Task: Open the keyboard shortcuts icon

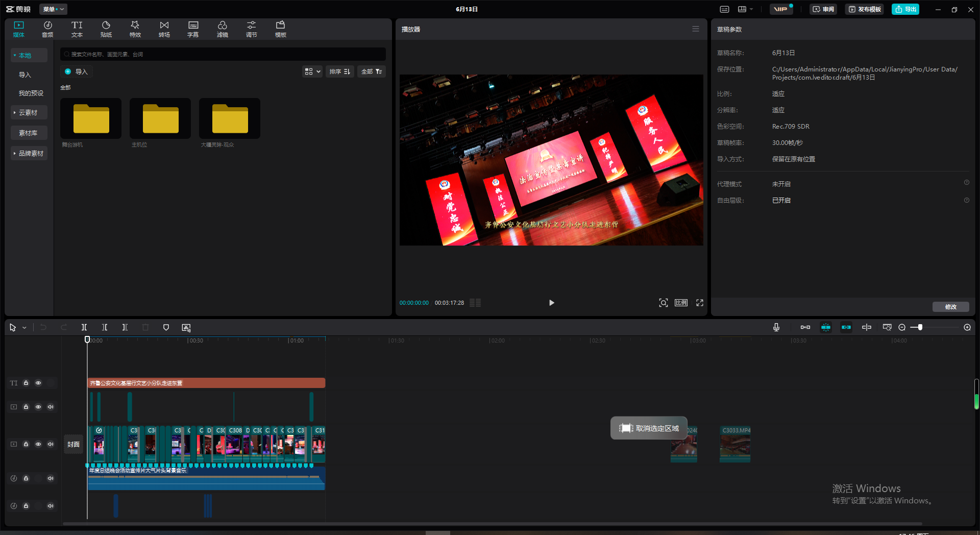Action: [x=724, y=9]
